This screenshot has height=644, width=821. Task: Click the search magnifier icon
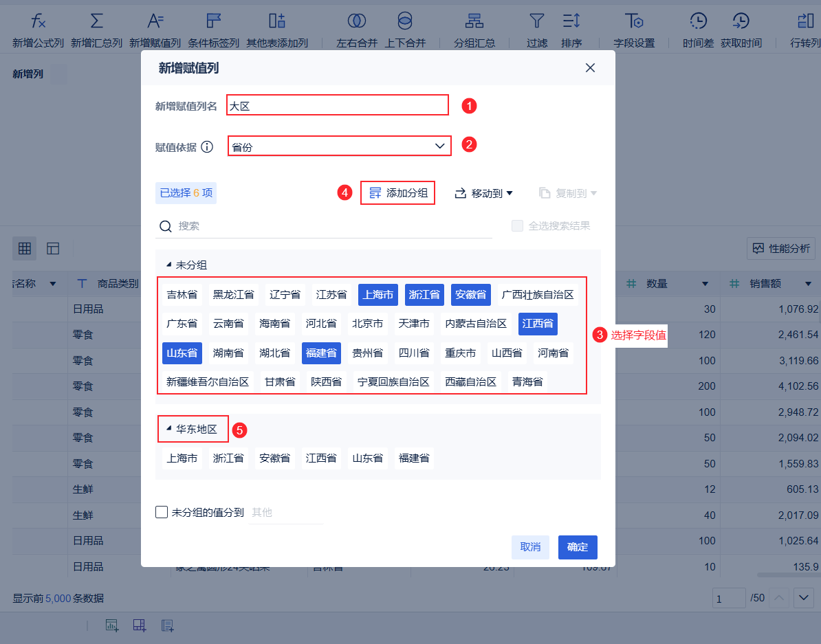point(166,226)
